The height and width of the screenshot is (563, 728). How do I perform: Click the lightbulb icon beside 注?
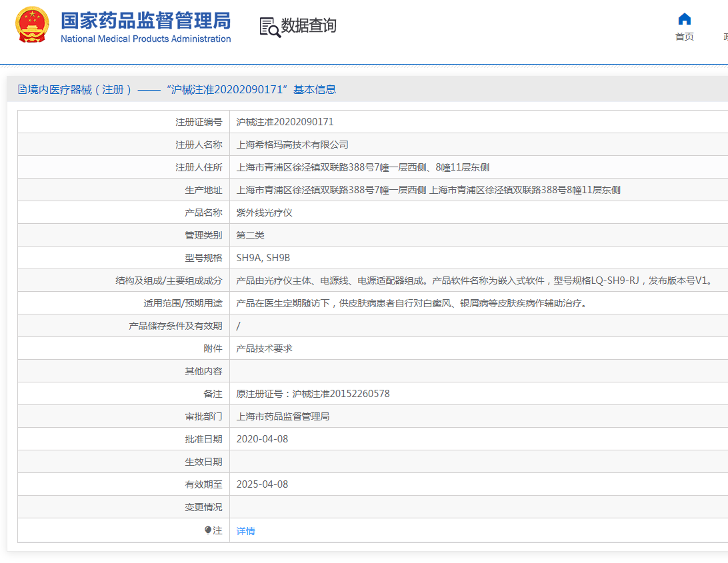point(207,530)
